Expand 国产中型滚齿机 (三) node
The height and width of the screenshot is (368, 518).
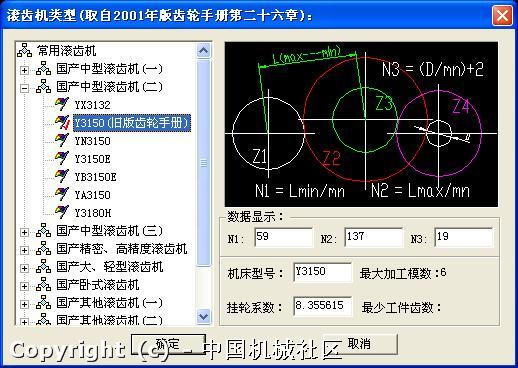24,232
